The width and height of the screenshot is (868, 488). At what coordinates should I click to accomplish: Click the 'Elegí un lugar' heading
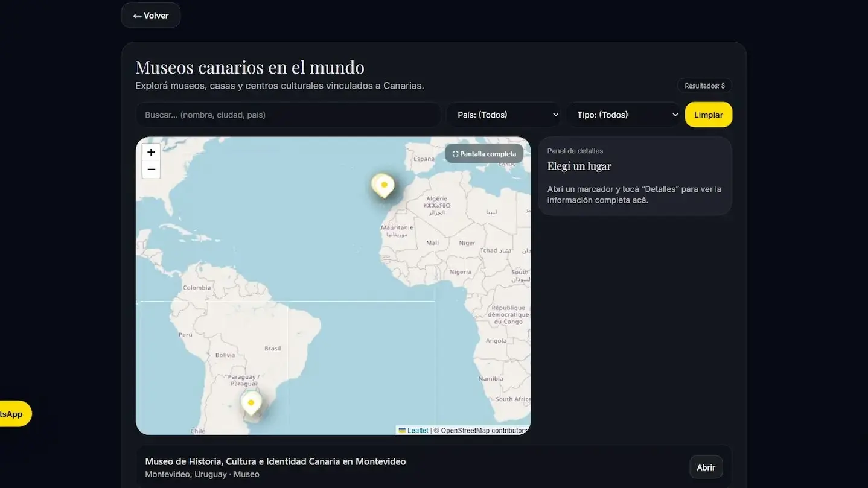pyautogui.click(x=579, y=166)
